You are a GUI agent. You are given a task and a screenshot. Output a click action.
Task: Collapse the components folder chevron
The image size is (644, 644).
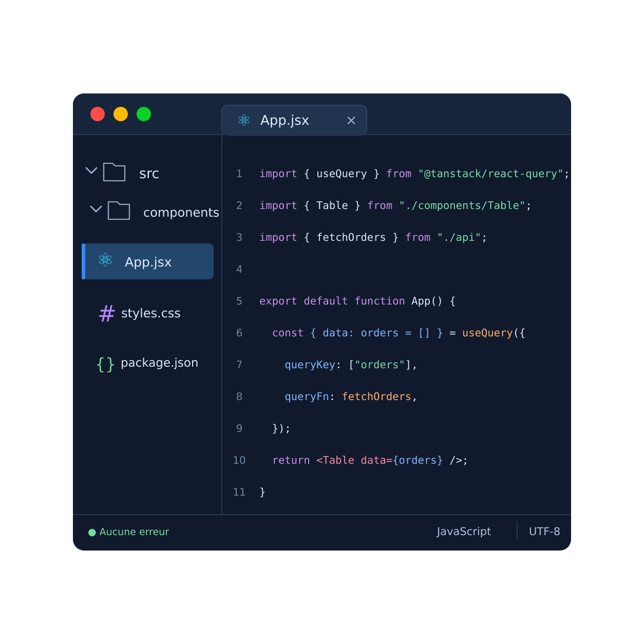[x=96, y=209]
